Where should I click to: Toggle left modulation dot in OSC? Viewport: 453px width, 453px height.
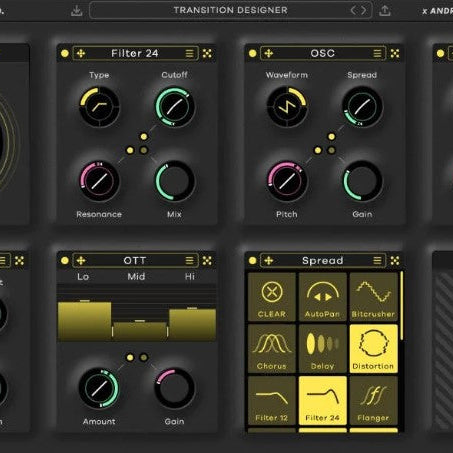[x=318, y=150]
